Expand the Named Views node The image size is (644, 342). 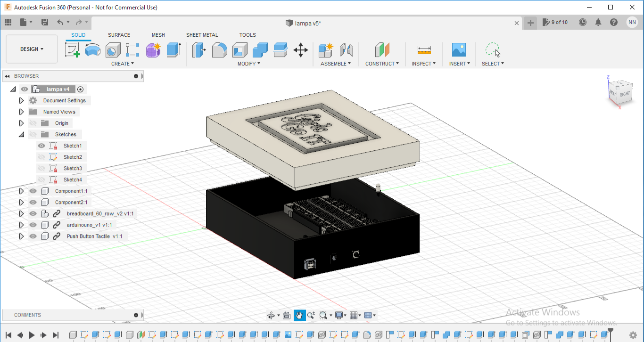[x=21, y=112]
